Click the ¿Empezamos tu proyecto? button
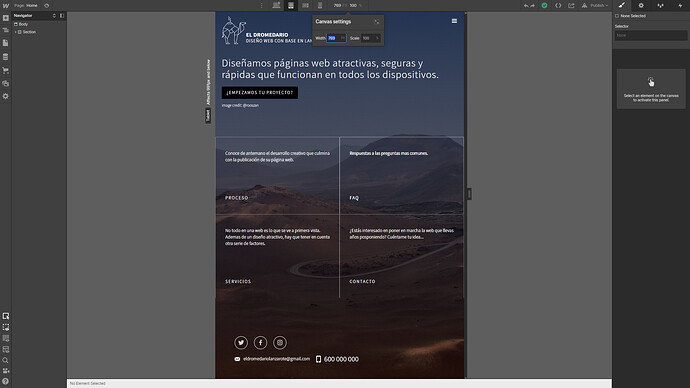The height and width of the screenshot is (388, 690). (x=260, y=93)
